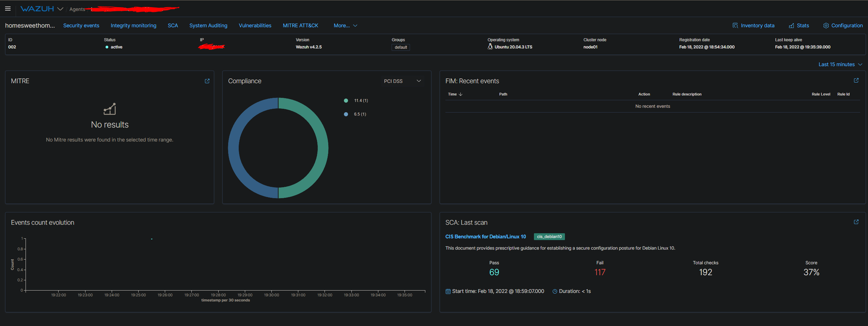Expand the More... modules dropdown
Image resolution: width=868 pixels, height=326 pixels.
tap(345, 26)
